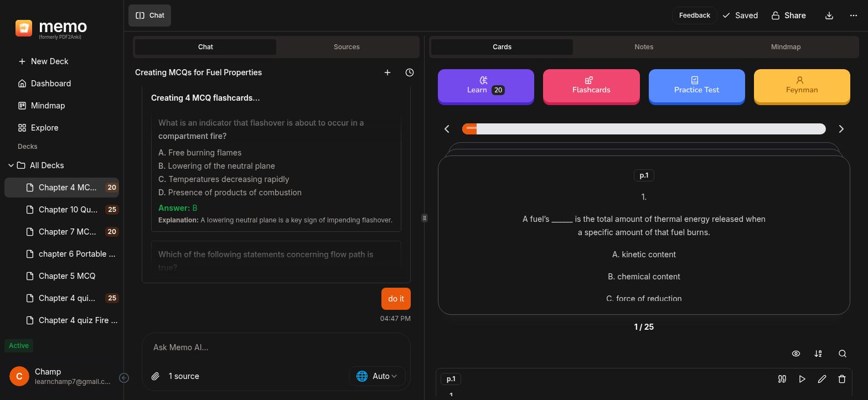Switch to the Mindmap tab
This screenshot has height=400, width=868.
click(786, 47)
